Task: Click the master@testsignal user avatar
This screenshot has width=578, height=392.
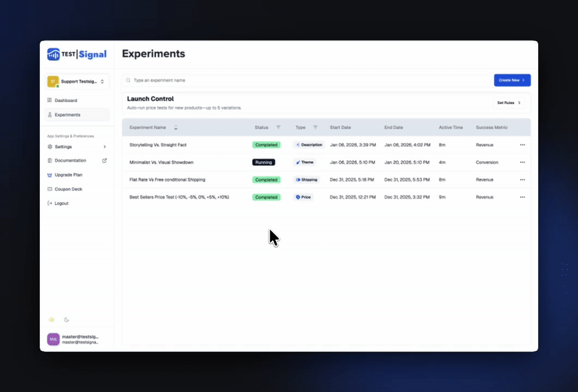Action: click(x=53, y=339)
